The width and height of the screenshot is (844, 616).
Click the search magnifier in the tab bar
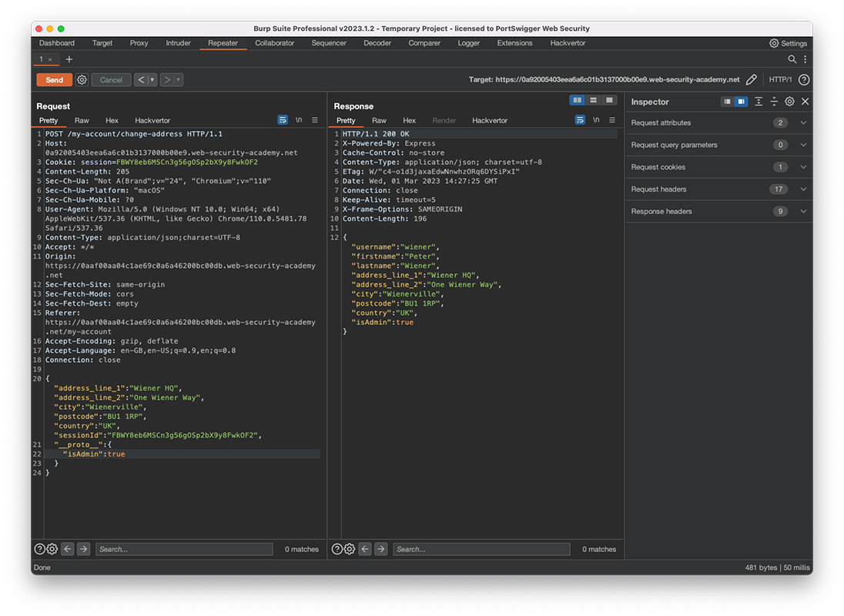tap(792, 59)
